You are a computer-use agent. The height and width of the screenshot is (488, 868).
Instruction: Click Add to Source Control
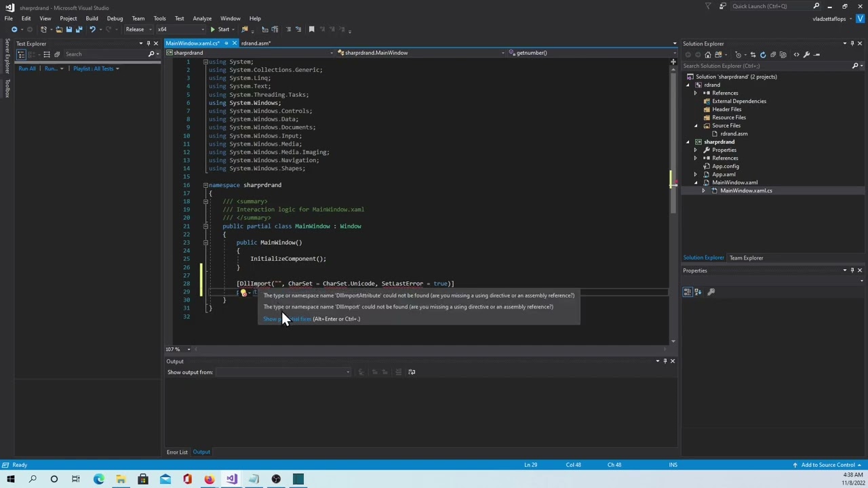coord(827,465)
